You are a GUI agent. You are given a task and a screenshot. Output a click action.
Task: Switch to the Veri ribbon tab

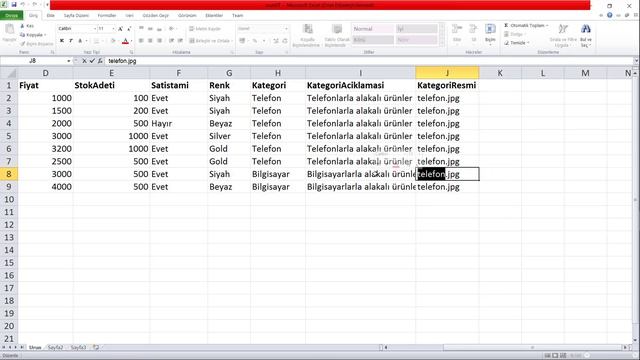point(129,16)
